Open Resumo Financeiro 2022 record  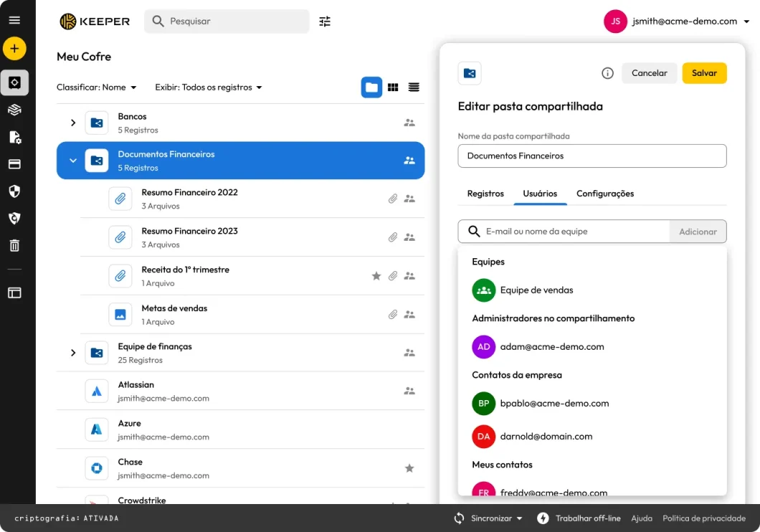click(x=252, y=199)
